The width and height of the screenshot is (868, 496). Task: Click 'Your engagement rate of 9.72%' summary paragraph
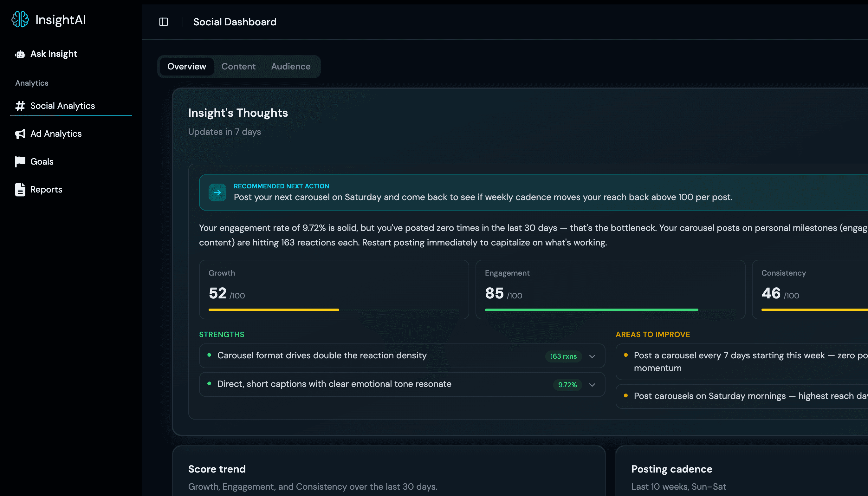pos(533,235)
